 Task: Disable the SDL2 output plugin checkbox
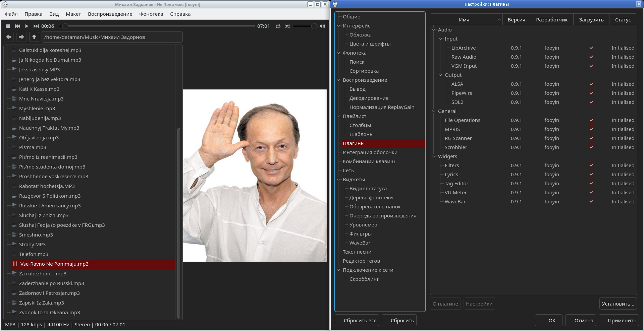591,102
